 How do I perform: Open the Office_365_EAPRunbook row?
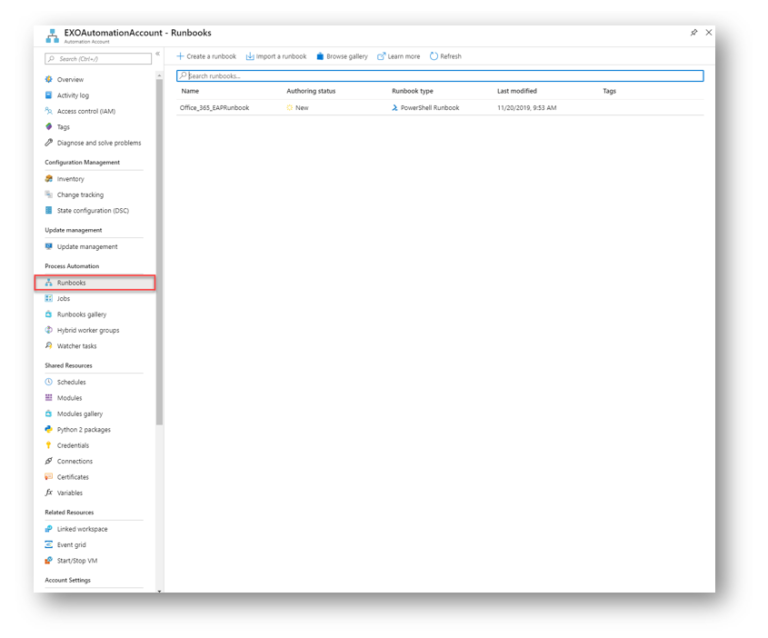[x=440, y=108]
